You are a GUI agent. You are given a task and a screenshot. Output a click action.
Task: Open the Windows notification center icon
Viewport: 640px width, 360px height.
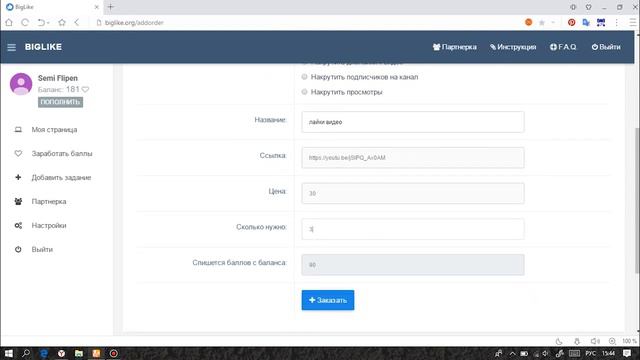click(627, 353)
